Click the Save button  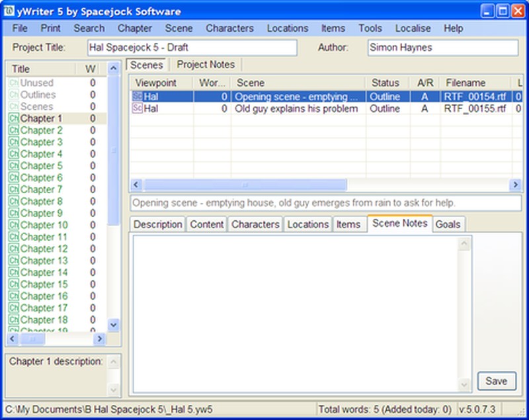pos(497,381)
